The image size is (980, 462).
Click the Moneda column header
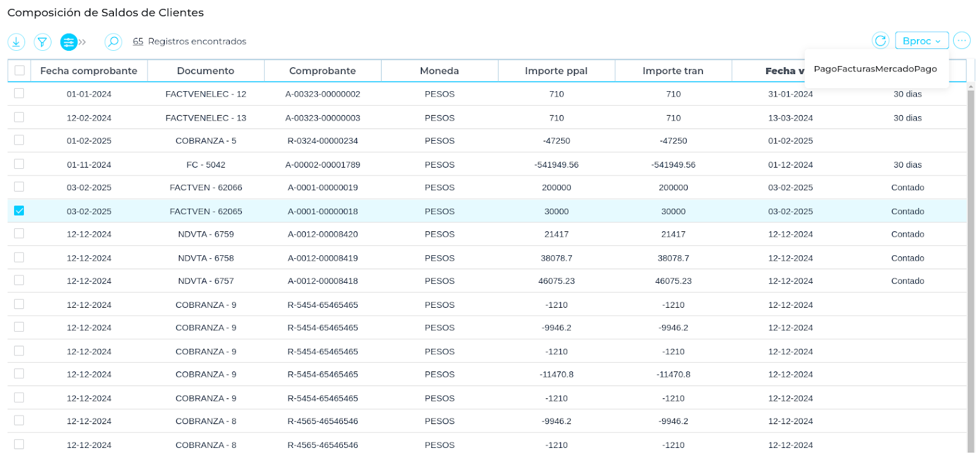pyautogui.click(x=439, y=71)
